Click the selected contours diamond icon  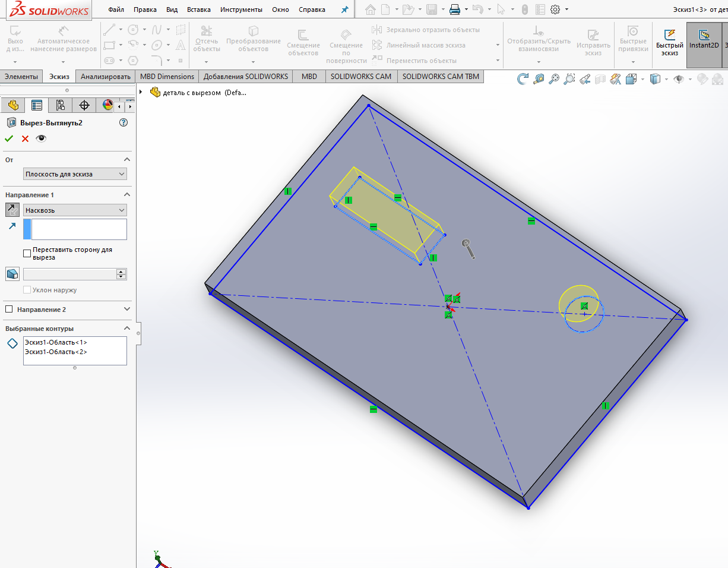point(12,343)
